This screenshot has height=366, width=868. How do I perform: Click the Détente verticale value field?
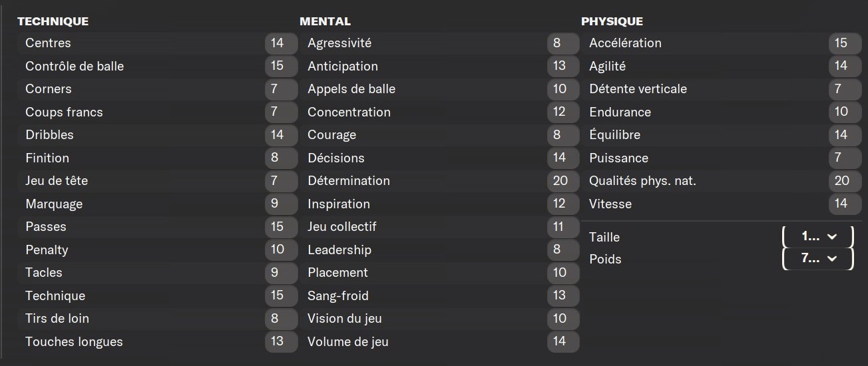[845, 89]
